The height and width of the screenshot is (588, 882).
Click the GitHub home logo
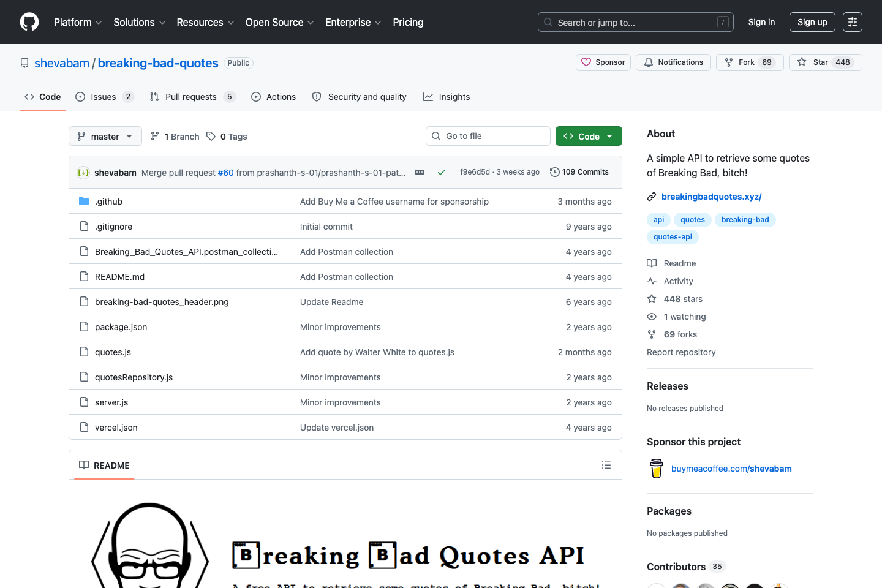click(29, 22)
